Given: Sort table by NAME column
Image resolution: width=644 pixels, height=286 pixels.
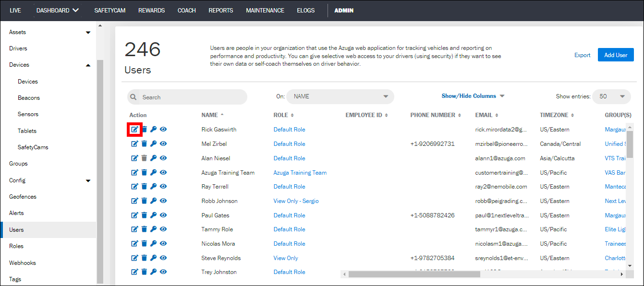Looking at the screenshot, I should coord(213,115).
